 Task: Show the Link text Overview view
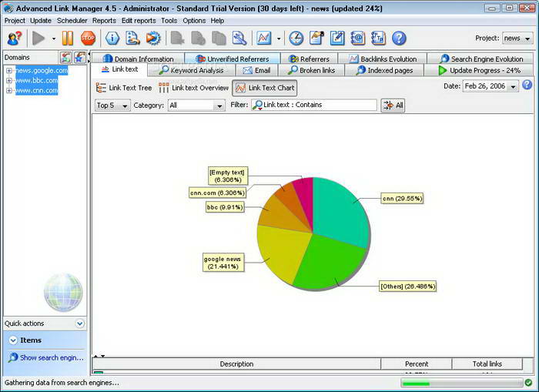pos(193,88)
